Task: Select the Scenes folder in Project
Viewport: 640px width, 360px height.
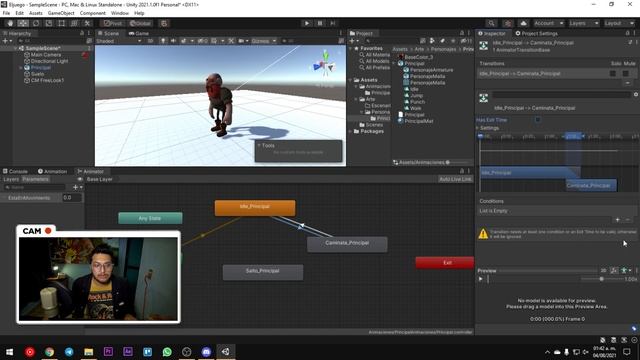Action: [x=374, y=125]
